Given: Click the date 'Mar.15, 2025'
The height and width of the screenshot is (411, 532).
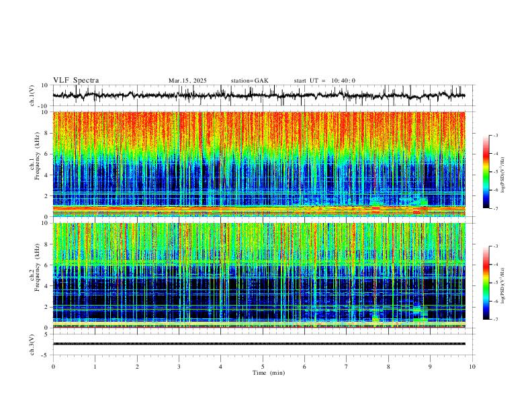Looking at the screenshot, I should (x=187, y=81).
